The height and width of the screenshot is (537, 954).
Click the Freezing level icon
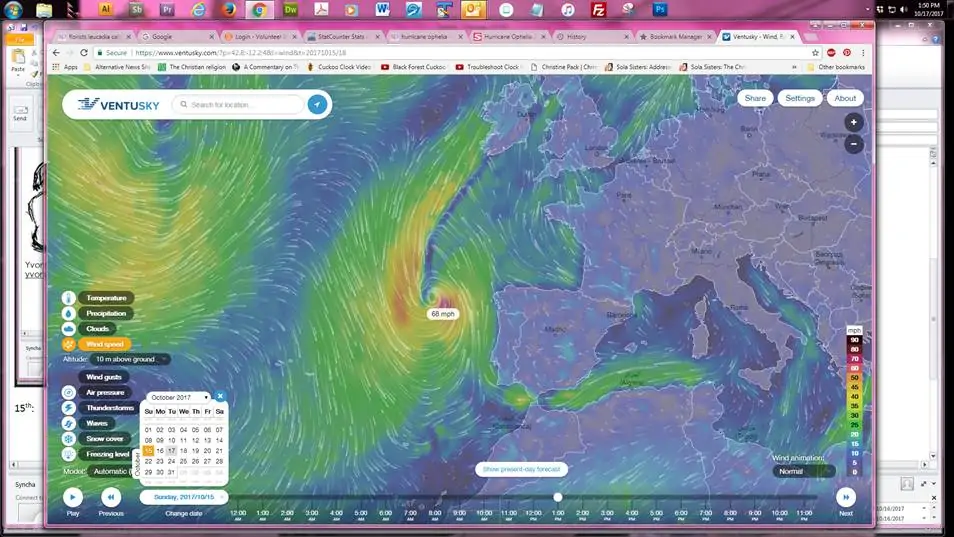coord(69,454)
